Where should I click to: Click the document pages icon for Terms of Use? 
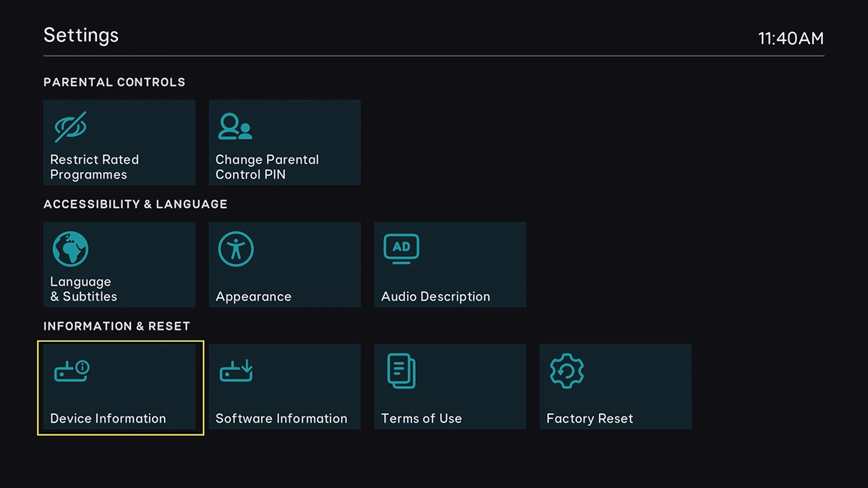pyautogui.click(x=401, y=372)
